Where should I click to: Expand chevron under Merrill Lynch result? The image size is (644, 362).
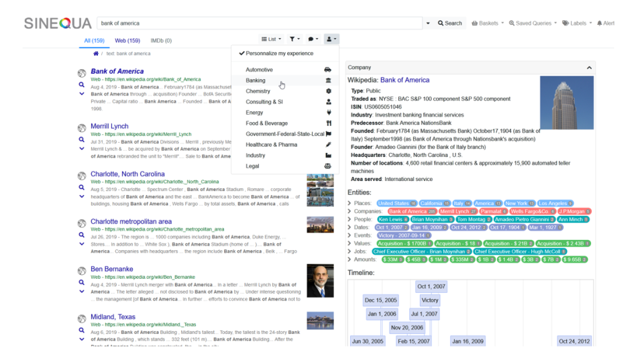point(82,149)
